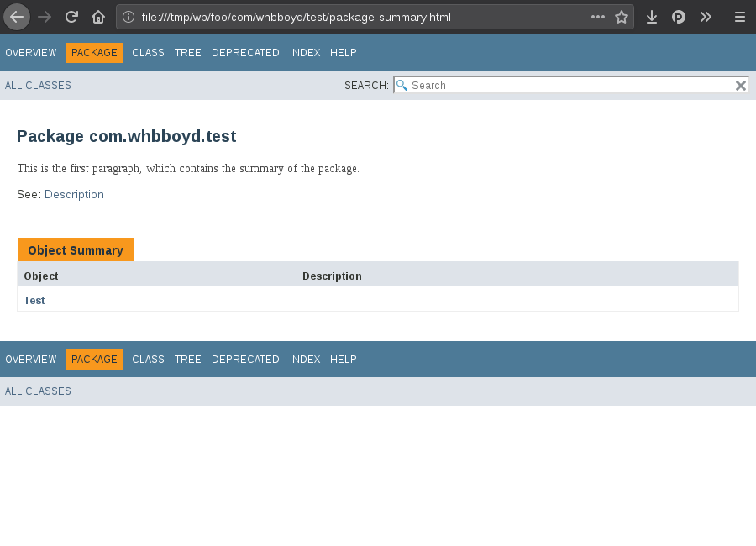
Task: Click bottom ALL CLASSES link
Action: tap(38, 391)
